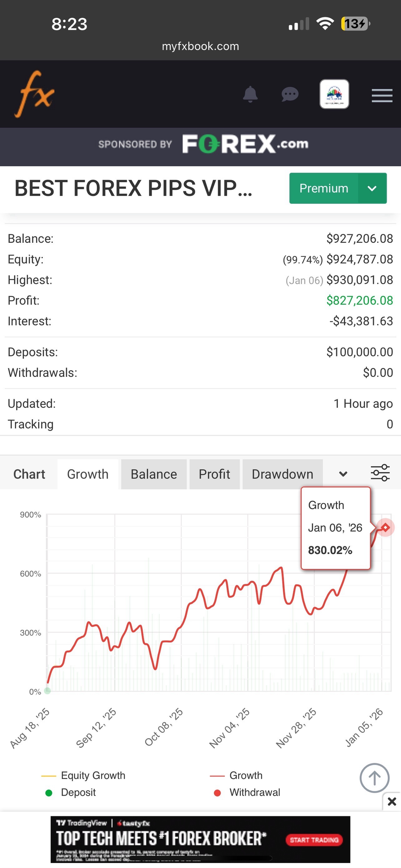This screenshot has width=401, height=868.
Task: Click the Jan 06 growth data point
Action: click(385, 528)
